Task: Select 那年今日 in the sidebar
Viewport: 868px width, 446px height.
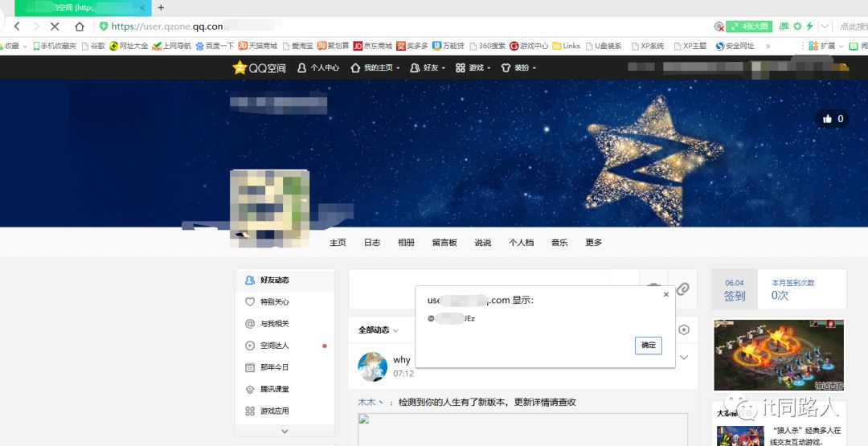Action: click(x=285, y=367)
